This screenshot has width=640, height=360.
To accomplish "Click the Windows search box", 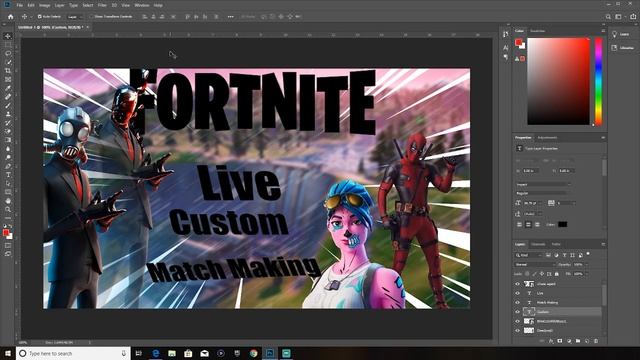I will (73, 353).
